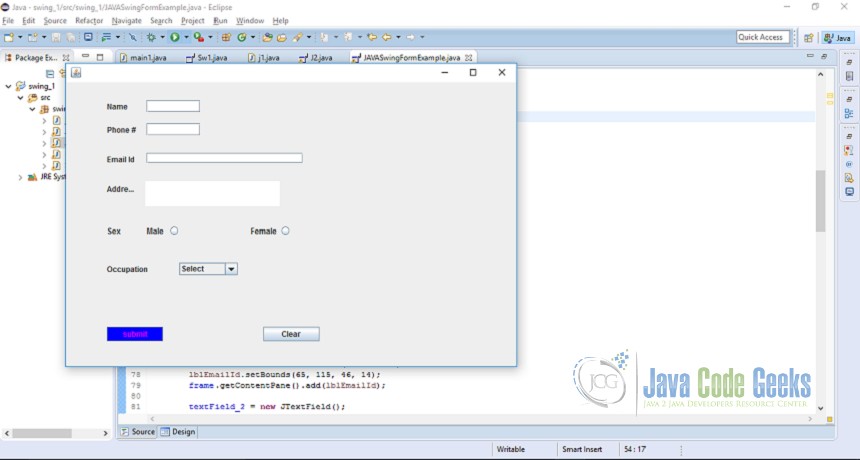Switch to the Sw1.java editor tab
Image resolution: width=860 pixels, height=460 pixels.
click(207, 58)
